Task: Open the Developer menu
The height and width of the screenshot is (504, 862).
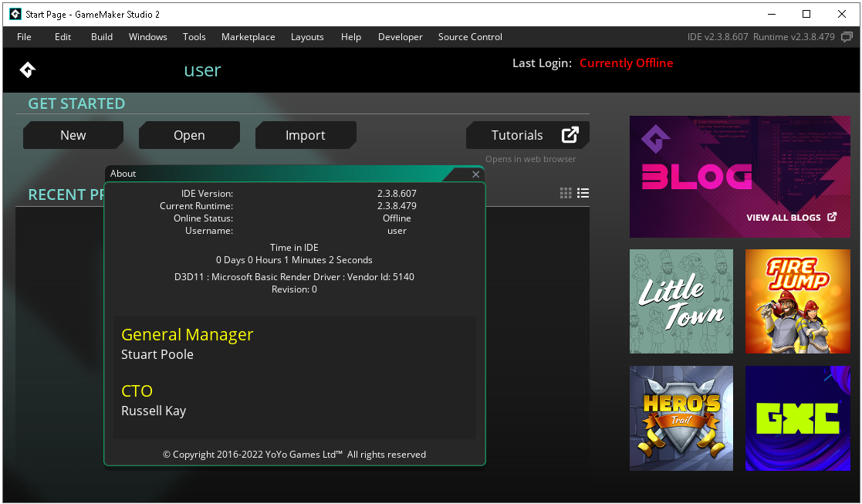Action: click(401, 37)
